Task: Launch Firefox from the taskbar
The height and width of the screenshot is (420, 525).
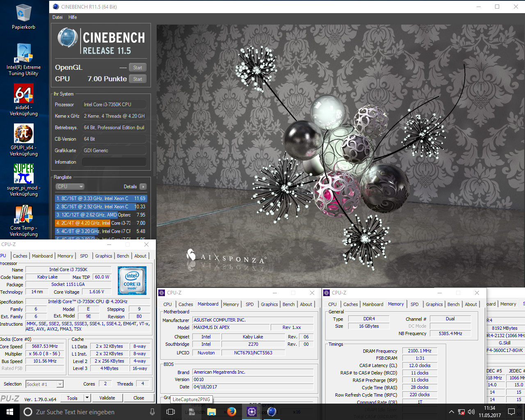Action: point(232,412)
